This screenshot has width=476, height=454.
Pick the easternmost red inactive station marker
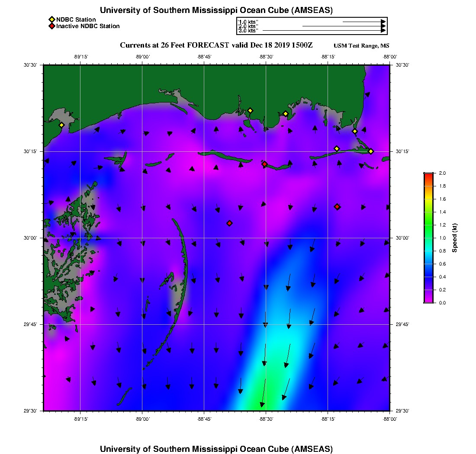[337, 207]
